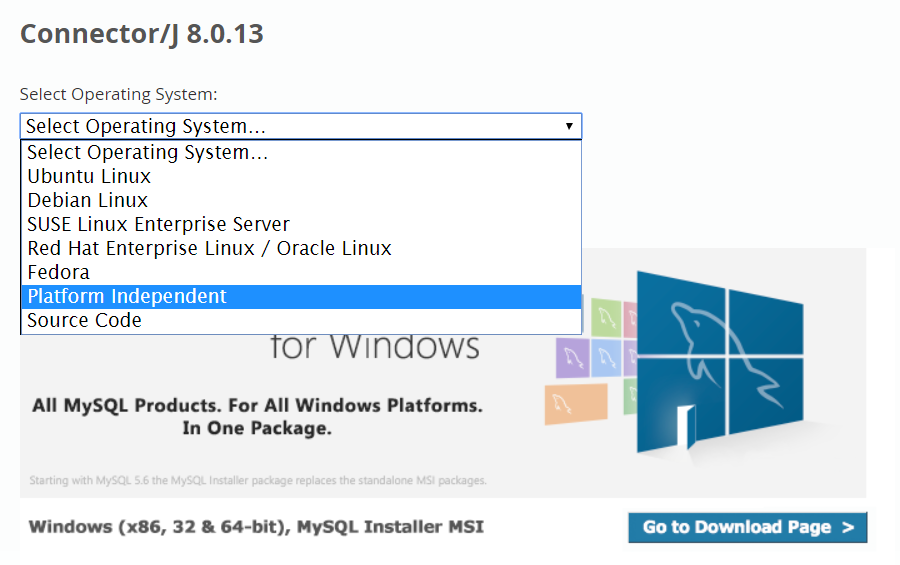The height and width of the screenshot is (565, 900).
Task: Select Fedora in the dropdown list
Action: tap(301, 272)
